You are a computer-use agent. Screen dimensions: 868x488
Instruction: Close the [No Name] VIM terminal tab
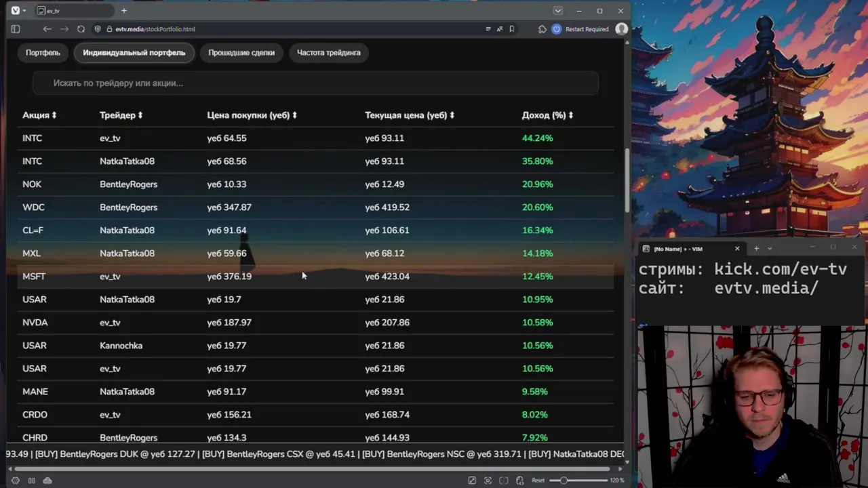click(x=737, y=249)
